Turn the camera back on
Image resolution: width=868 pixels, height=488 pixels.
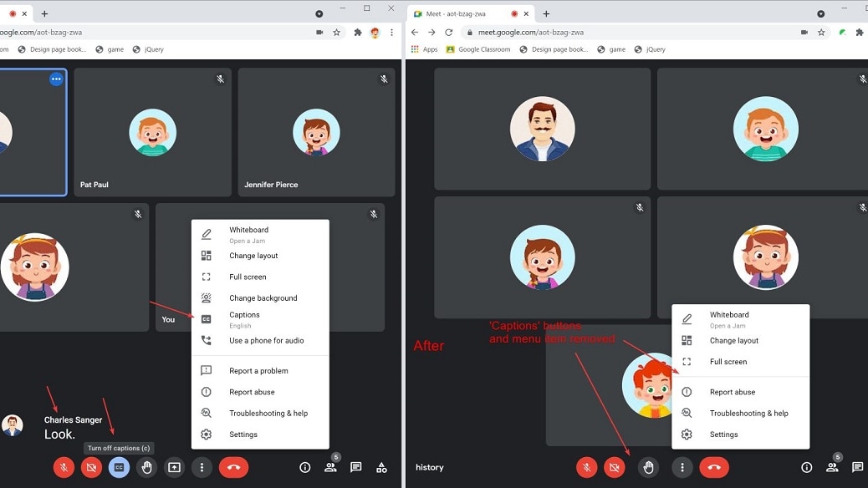point(91,467)
